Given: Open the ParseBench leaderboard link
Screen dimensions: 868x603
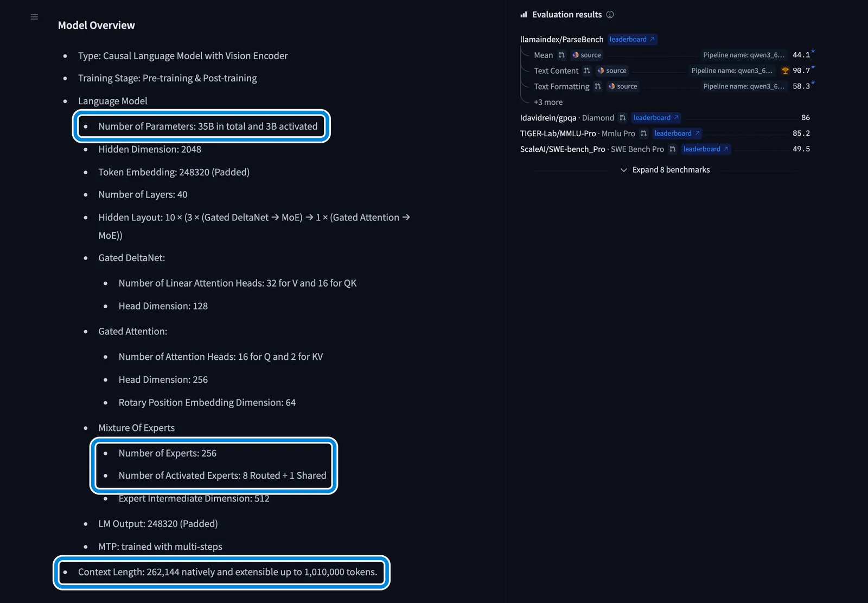Looking at the screenshot, I should tap(632, 39).
